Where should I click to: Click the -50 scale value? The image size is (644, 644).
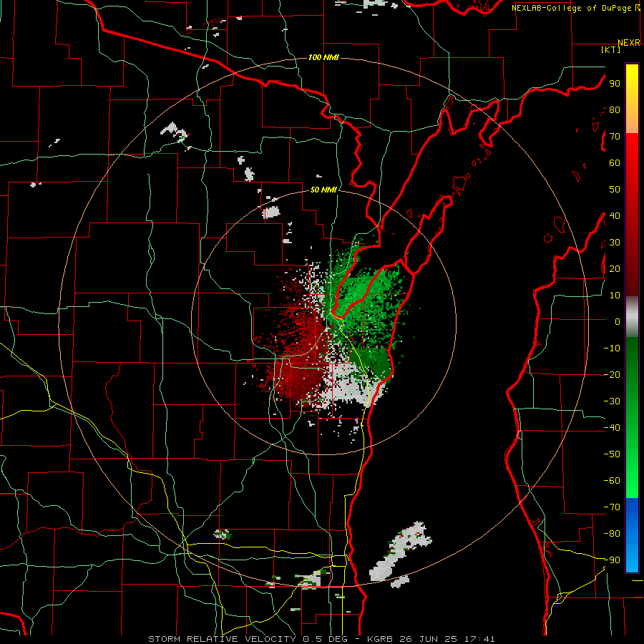[x=612, y=454]
